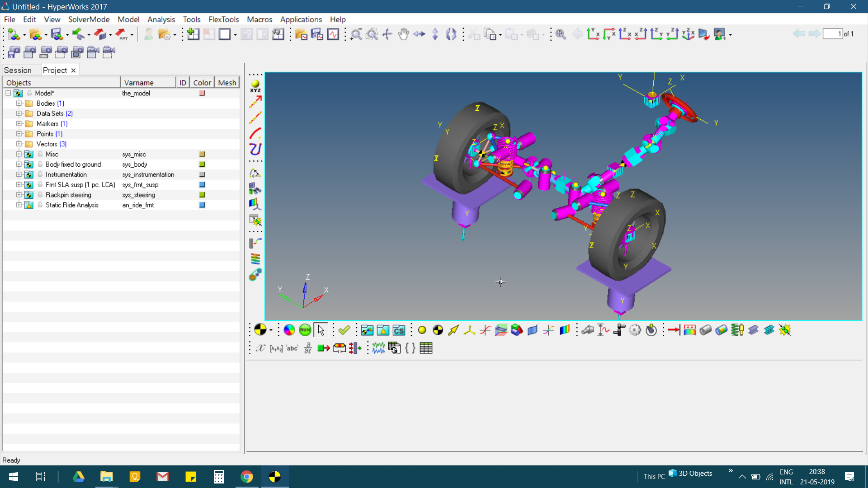Open the FlexTools menu
868x488 pixels.
223,19
